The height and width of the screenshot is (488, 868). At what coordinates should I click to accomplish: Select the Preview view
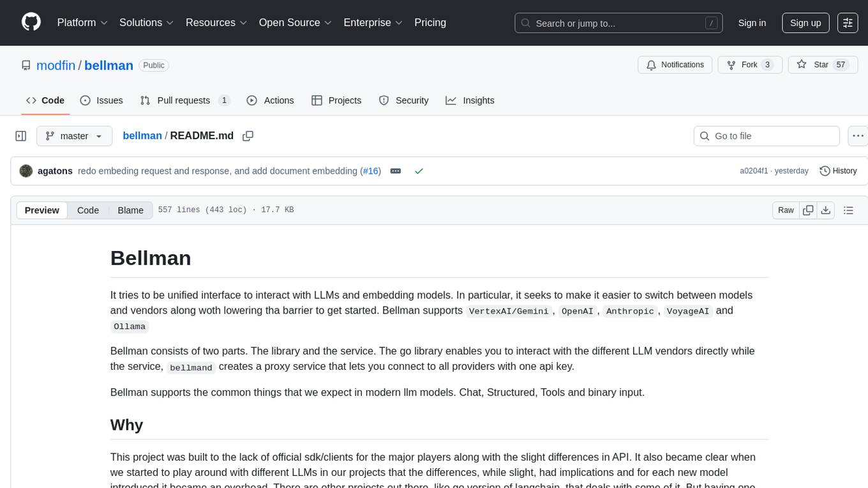coord(42,210)
